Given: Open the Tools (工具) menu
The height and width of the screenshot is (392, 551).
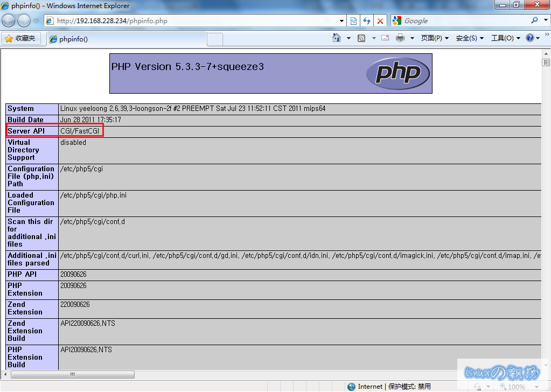Looking at the screenshot, I should pyautogui.click(x=505, y=38).
